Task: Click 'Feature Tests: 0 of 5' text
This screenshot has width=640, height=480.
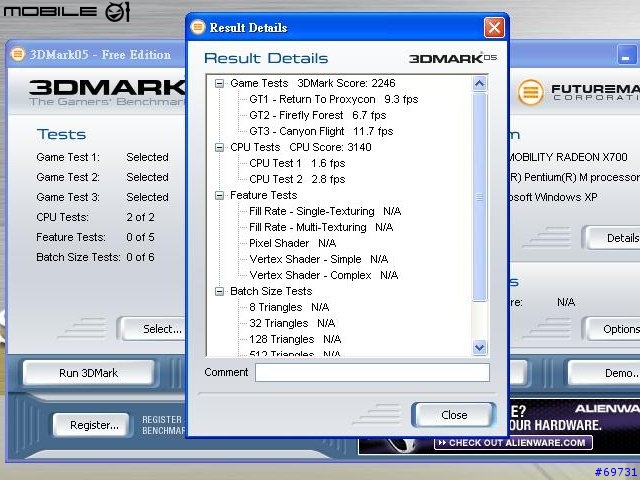Action: pyautogui.click(x=95, y=237)
